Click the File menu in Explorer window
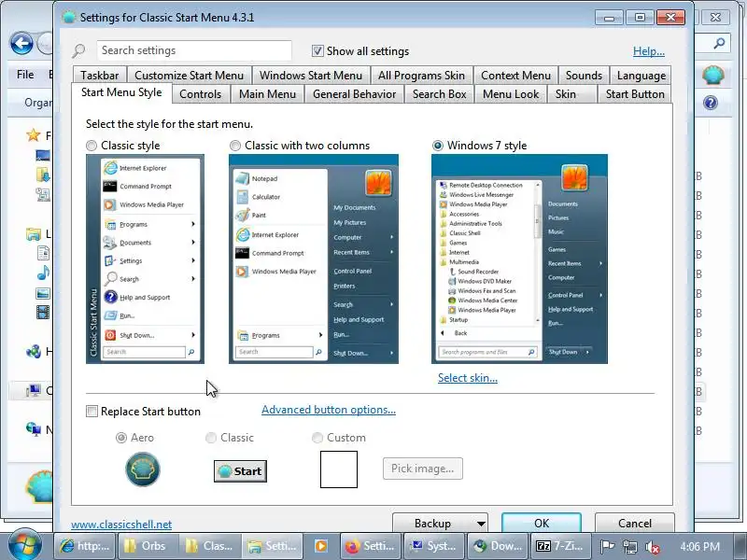This screenshot has width=747, height=560. 25,75
